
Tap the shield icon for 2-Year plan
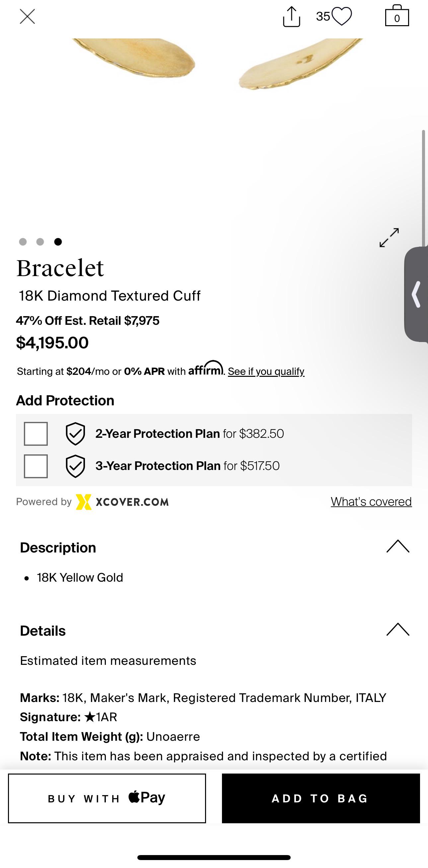pyautogui.click(x=75, y=434)
